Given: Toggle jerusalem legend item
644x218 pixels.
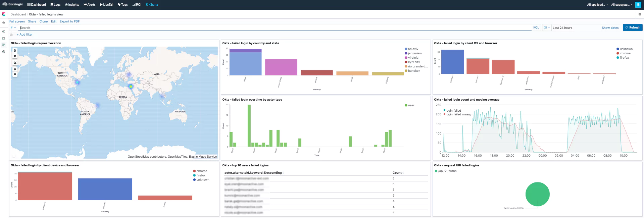Looking at the screenshot, I should click(x=413, y=53).
